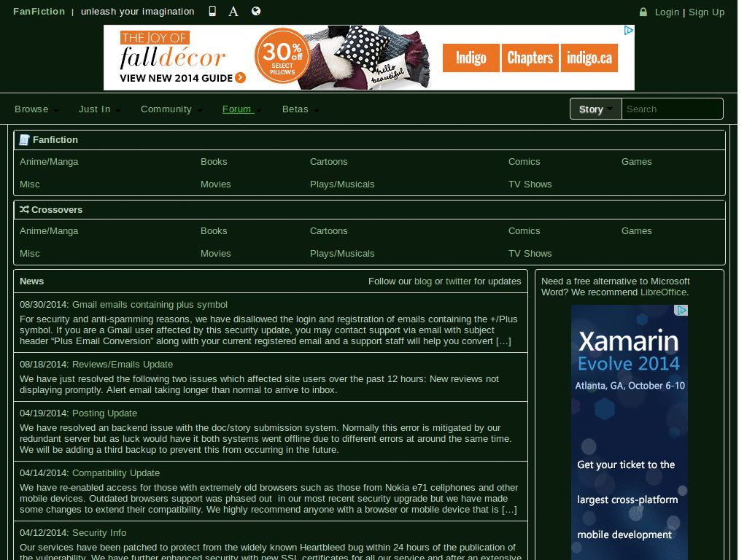Screen dimensions: 747x560
Task: Open the Browse dropdown menu
Action: (x=36, y=109)
